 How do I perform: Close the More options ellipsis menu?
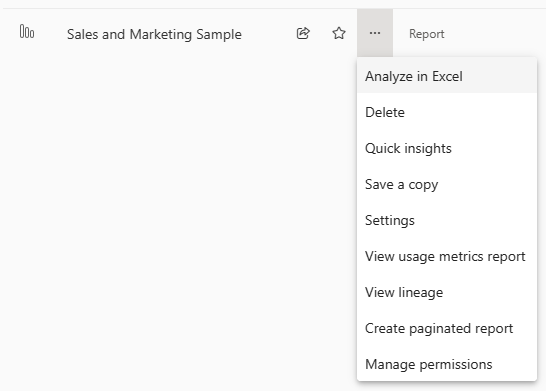pos(375,33)
